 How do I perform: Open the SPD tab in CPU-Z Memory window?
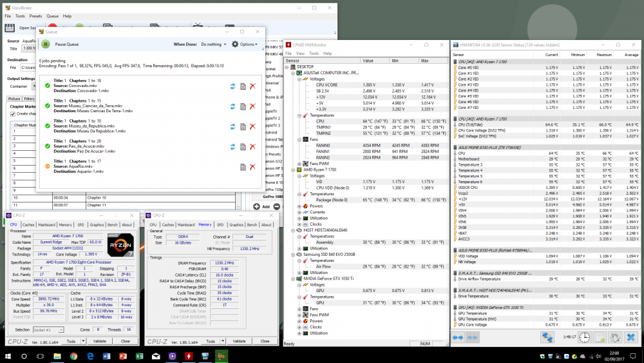click(221, 224)
